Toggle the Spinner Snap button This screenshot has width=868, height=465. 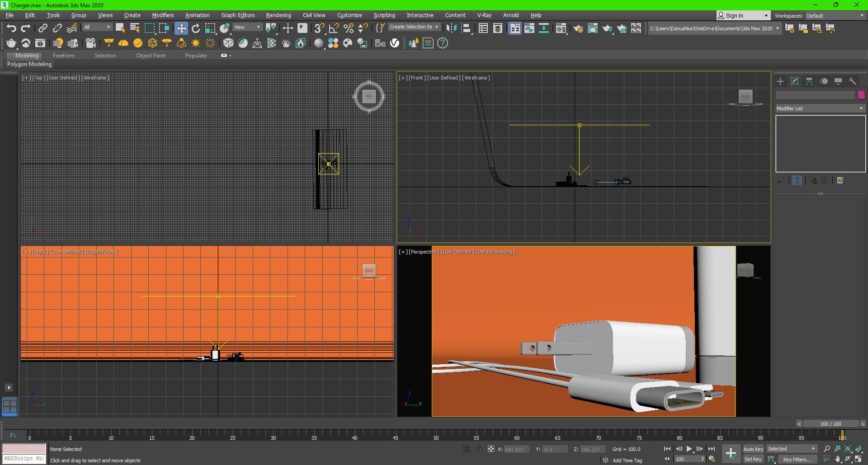(363, 28)
